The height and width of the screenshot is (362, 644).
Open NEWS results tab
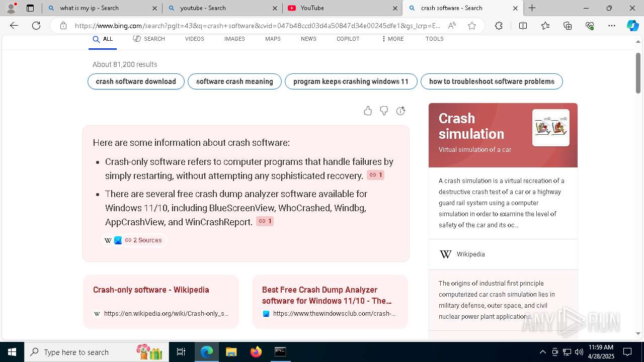308,39
